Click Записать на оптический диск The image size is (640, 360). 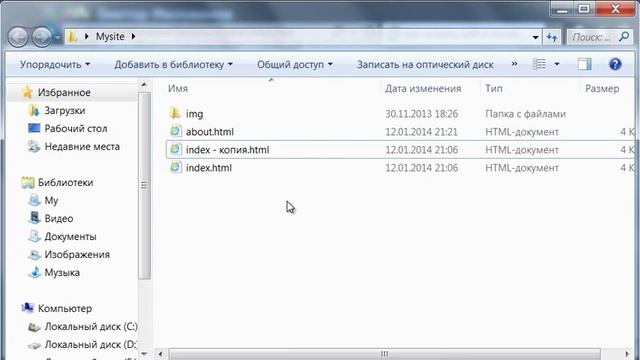[425, 64]
